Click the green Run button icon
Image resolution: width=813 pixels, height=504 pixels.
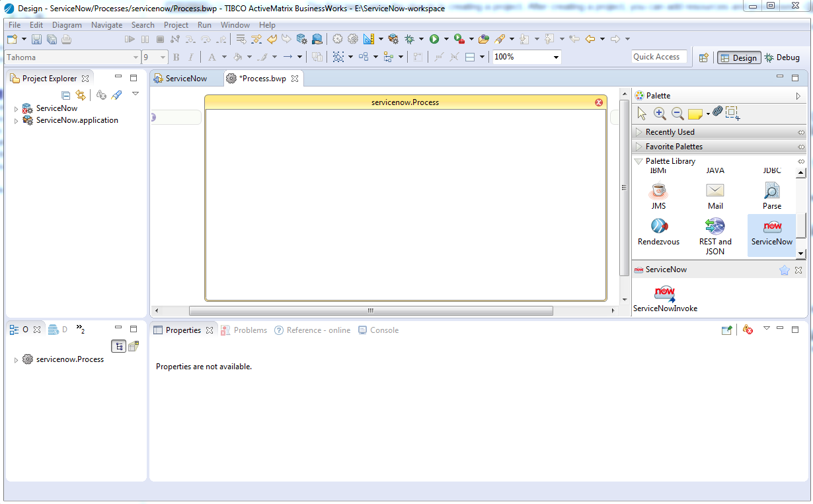(434, 40)
